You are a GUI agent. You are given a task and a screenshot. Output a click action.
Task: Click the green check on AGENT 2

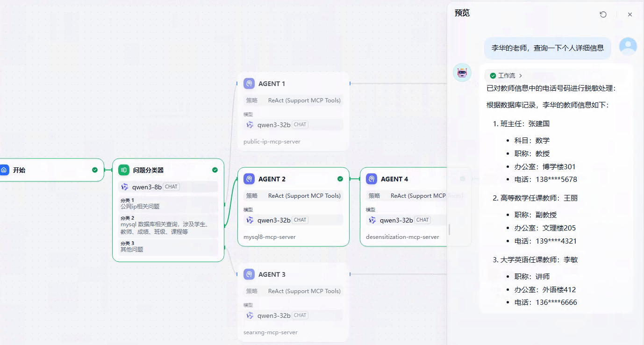pos(340,179)
